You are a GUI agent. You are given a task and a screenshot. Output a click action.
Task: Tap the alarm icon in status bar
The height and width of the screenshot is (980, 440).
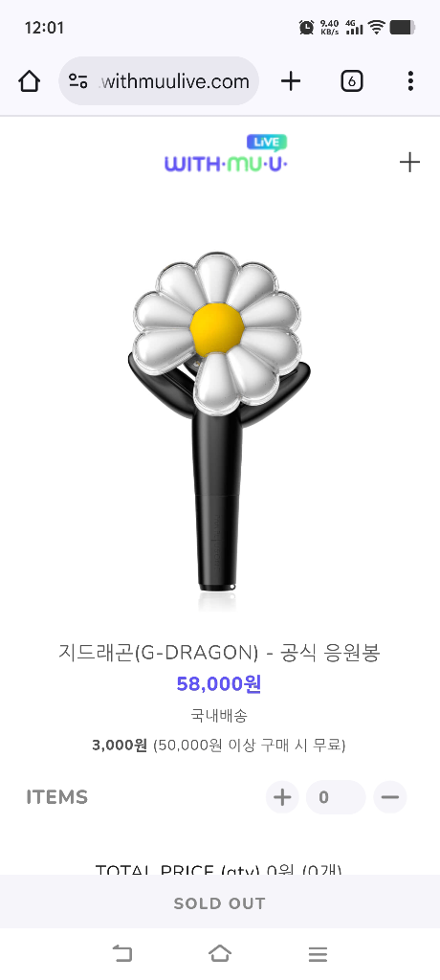tap(306, 27)
